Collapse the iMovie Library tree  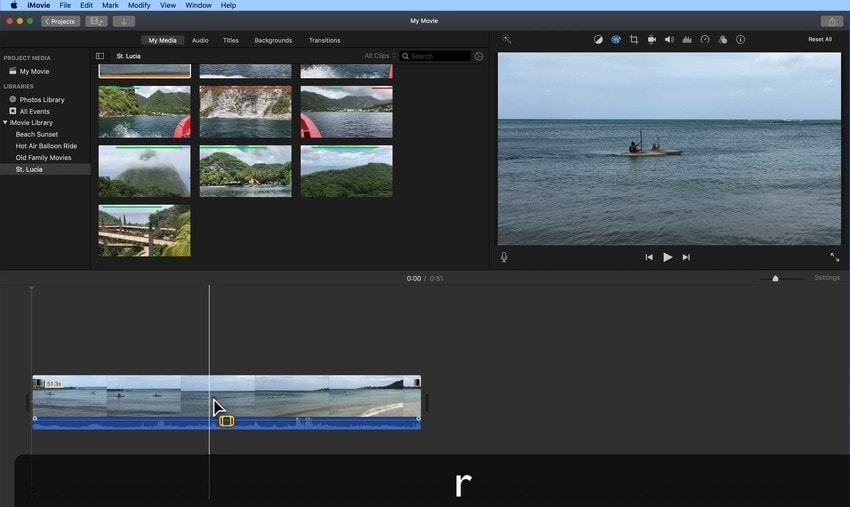click(x=5, y=122)
